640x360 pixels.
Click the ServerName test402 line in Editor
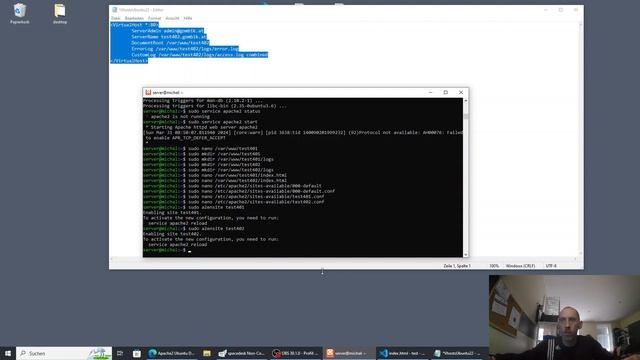point(169,37)
